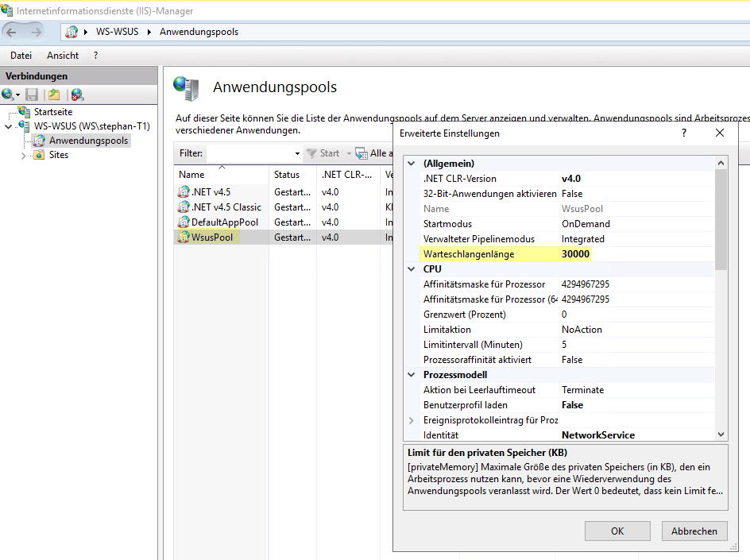Viewport: 750px width, 560px height.
Task: Click the .NET CLR-Version value v4.0
Action: tap(571, 179)
